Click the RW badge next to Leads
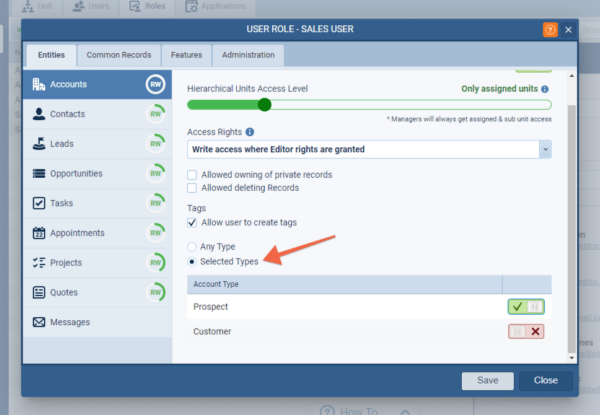This screenshot has width=600, height=415. pos(155,144)
